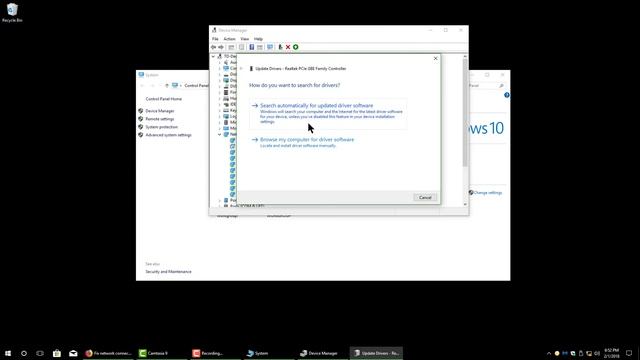Click volume speaker icon in system tray

pos(597,353)
